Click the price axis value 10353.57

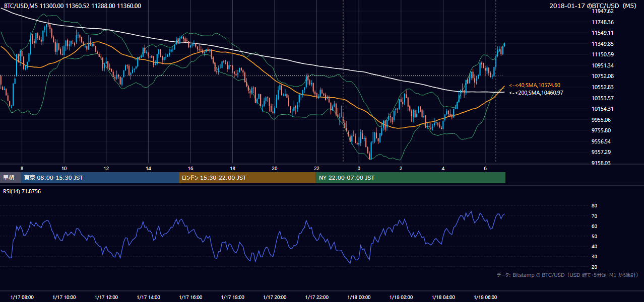603,98
